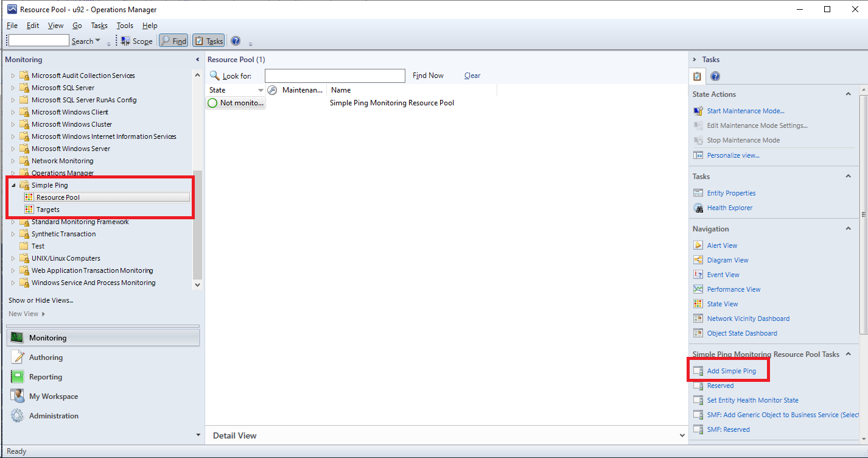Open the Help menu

pos(150,26)
